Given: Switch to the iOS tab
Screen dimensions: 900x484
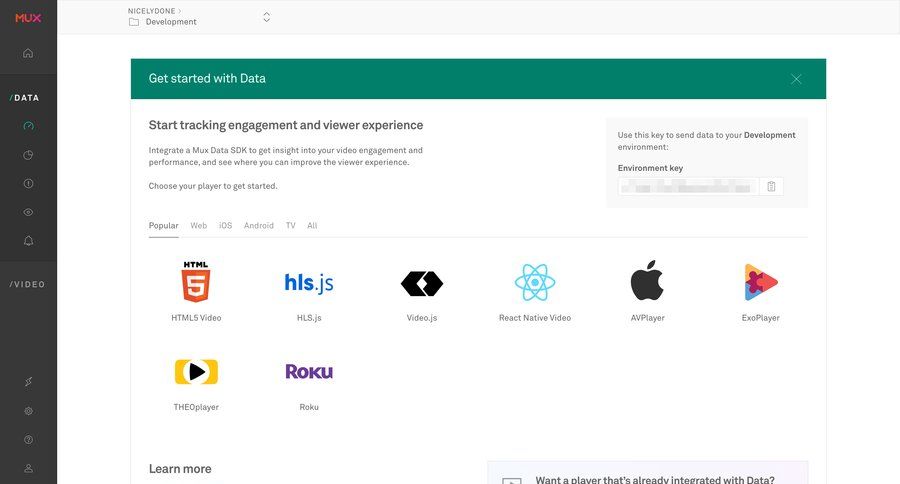Looking at the screenshot, I should (x=226, y=226).
